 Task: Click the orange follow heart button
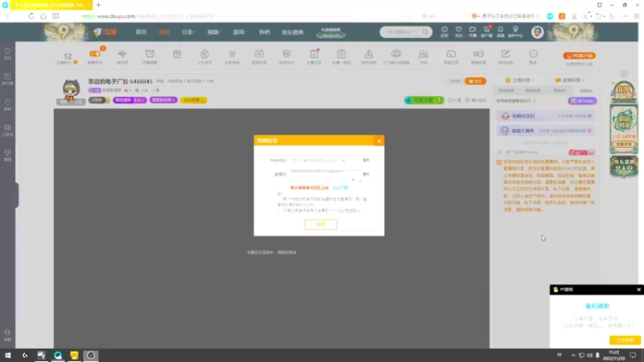475,81
